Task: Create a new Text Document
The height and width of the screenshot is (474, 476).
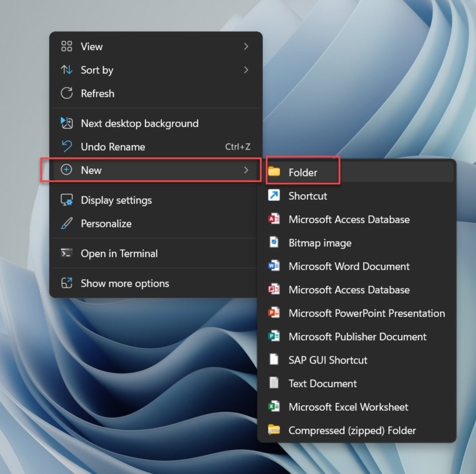Action: [322, 383]
